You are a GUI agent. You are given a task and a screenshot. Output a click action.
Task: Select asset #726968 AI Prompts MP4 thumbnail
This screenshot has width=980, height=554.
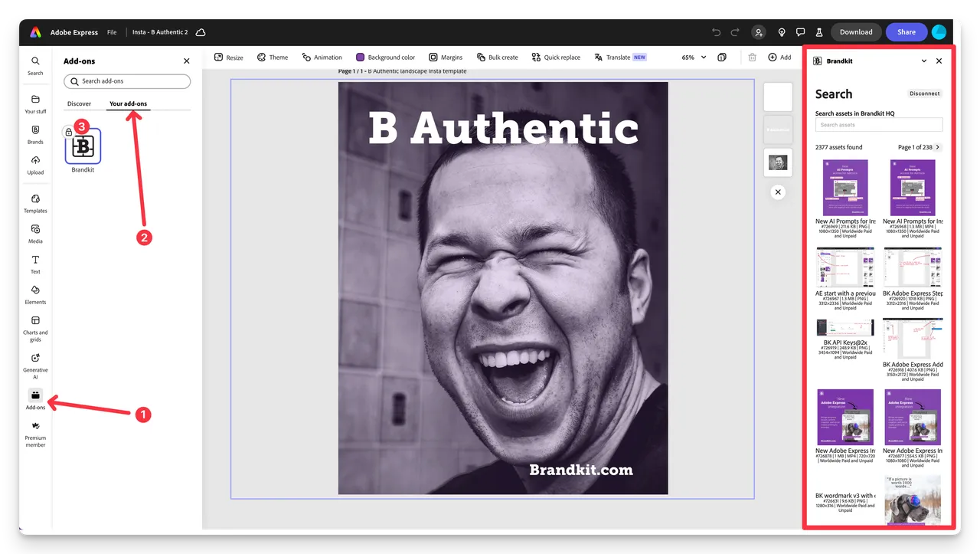point(913,188)
